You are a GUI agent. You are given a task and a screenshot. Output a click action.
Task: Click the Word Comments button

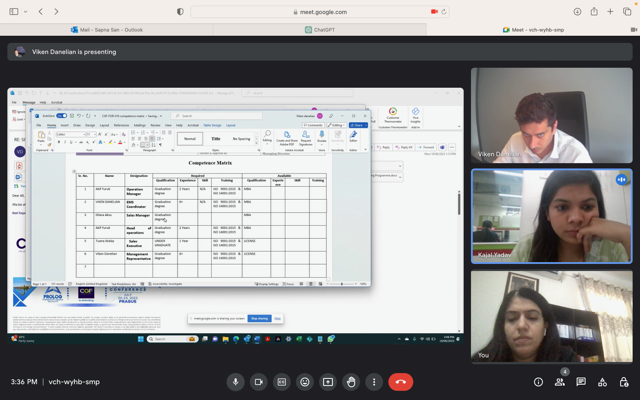coord(313,125)
